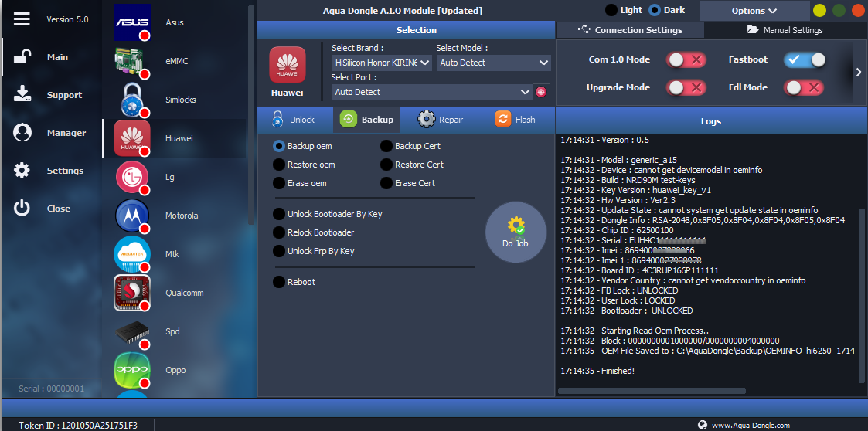The height and width of the screenshot is (431, 868).
Task: Open the Options dropdown menu
Action: click(754, 11)
